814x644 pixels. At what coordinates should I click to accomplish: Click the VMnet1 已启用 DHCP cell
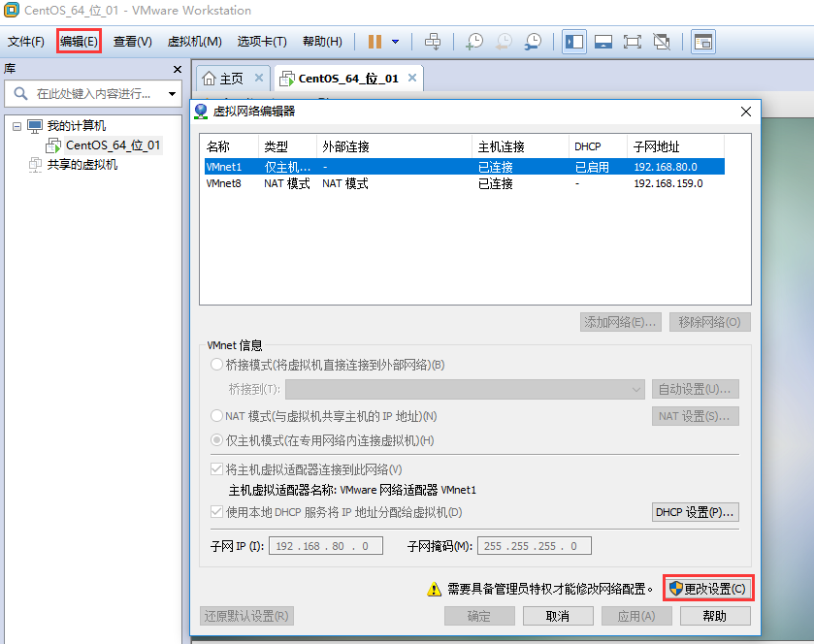tap(592, 167)
